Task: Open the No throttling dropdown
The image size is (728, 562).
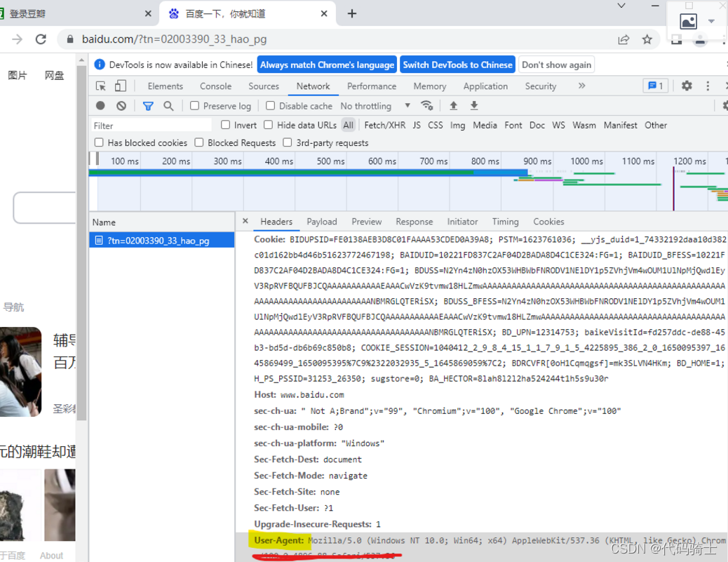Action: coord(375,106)
